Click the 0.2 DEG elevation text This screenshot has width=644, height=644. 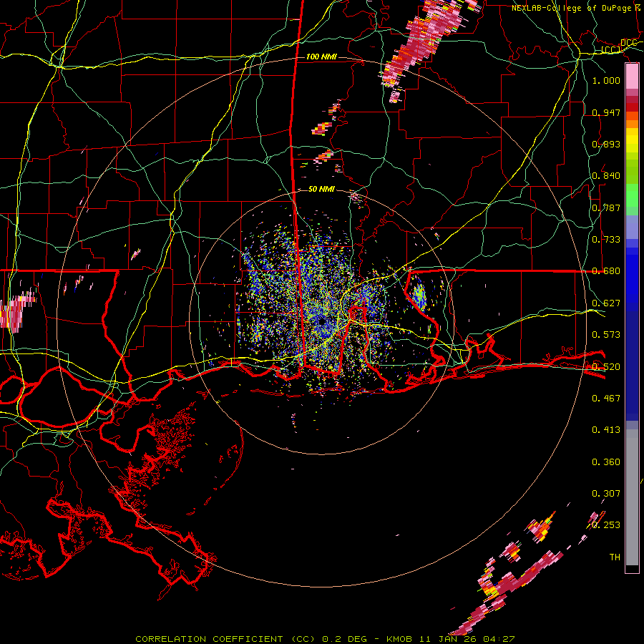coord(344,639)
